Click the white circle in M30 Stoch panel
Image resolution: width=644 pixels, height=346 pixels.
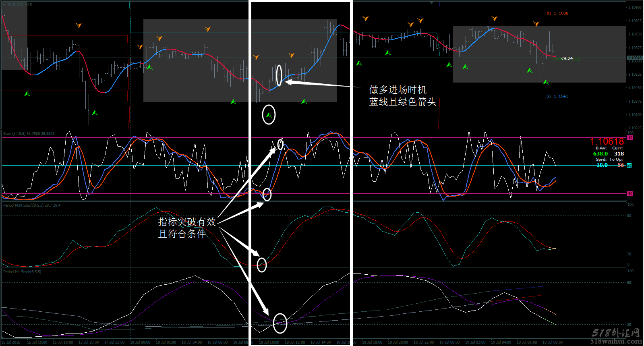(x=262, y=265)
